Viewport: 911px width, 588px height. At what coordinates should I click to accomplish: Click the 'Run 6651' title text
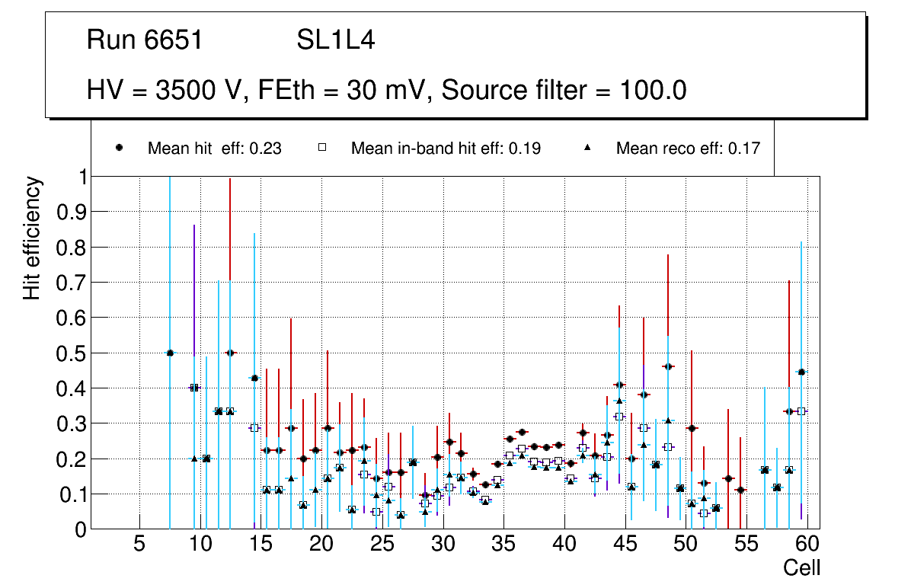145,40
